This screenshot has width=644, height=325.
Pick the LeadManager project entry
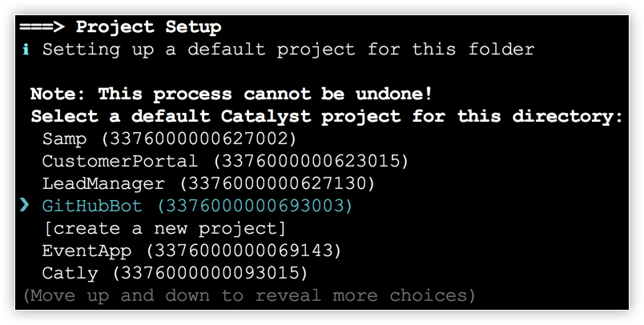[208, 184]
